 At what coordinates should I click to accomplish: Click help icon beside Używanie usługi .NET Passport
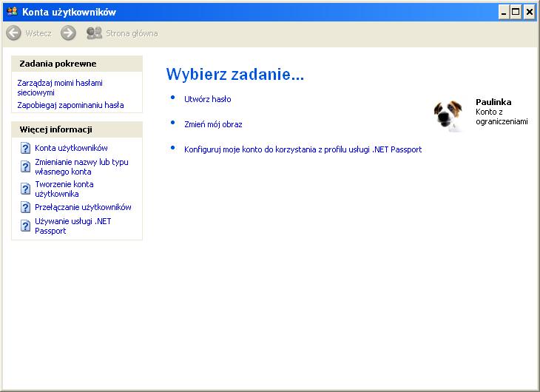tap(25, 226)
